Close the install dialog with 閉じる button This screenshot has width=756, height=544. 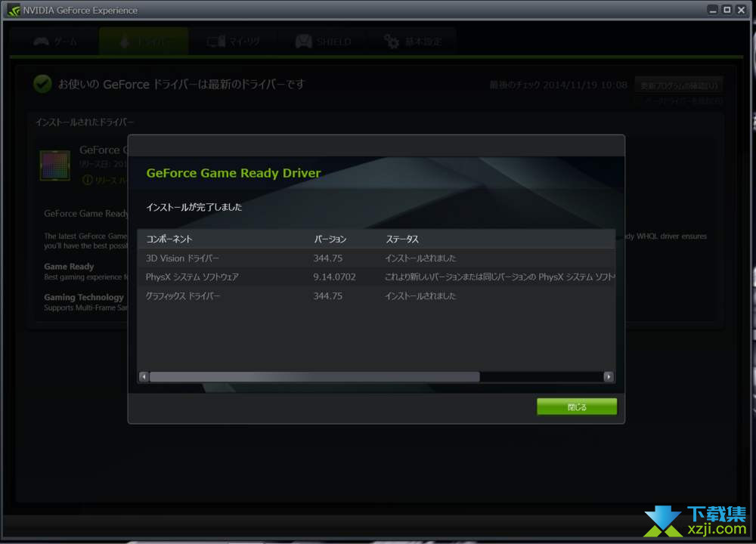pos(577,406)
